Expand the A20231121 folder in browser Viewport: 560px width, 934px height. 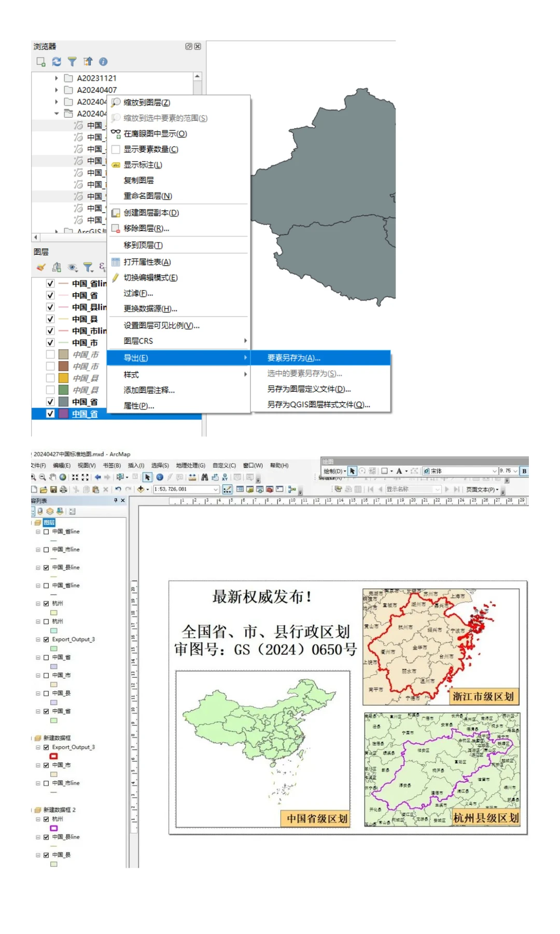tap(57, 78)
